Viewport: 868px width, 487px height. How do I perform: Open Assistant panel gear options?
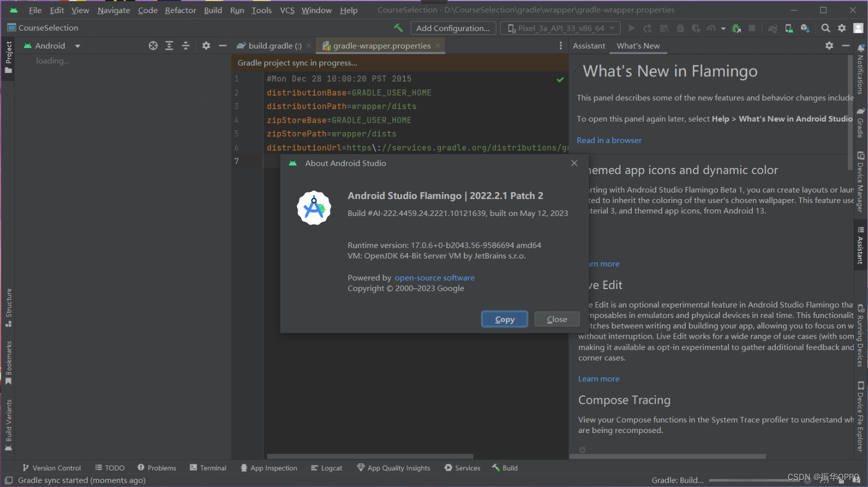[829, 46]
